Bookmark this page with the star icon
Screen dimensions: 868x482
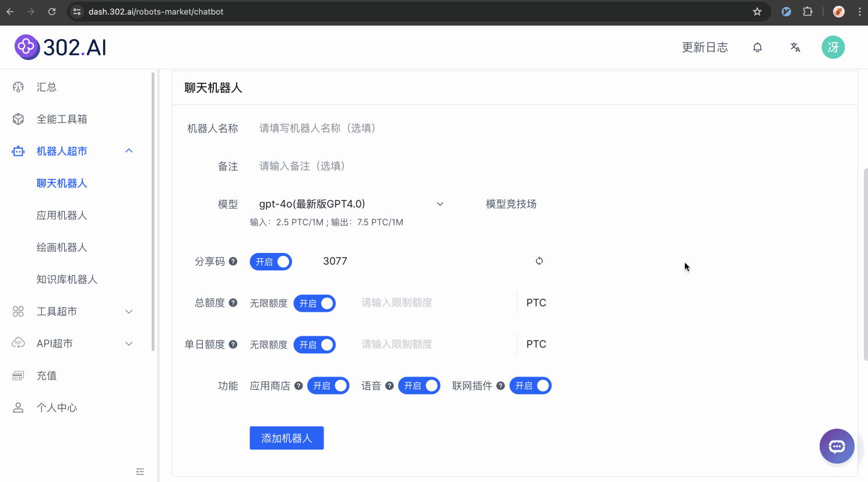click(757, 12)
